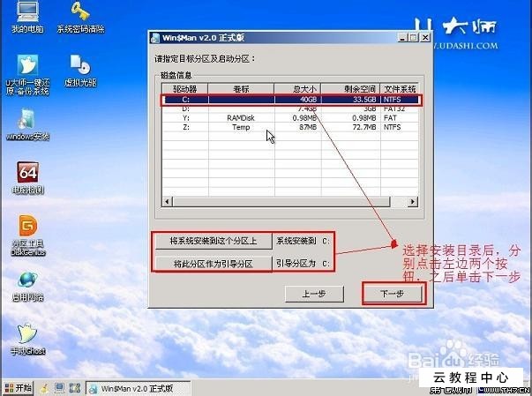Click 将此分区作为引导分区 button
Viewport: 532px width, 396px height.
coord(214,264)
